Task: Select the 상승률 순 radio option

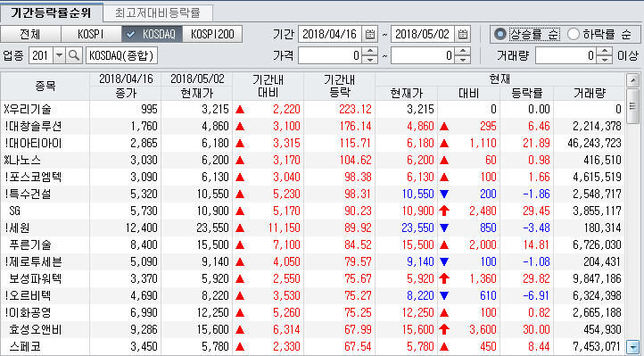Action: pos(500,35)
